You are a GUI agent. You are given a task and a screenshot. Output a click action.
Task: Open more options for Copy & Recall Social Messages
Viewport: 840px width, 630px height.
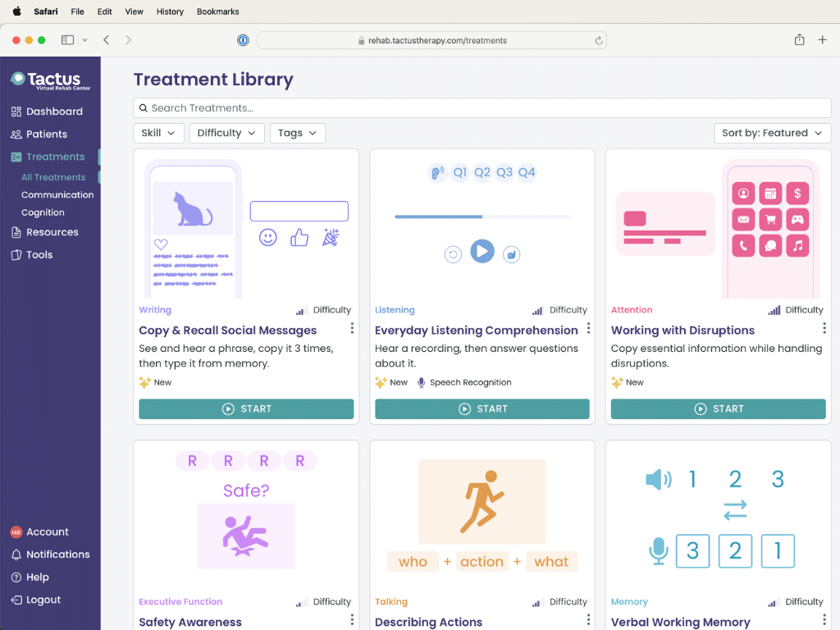[x=352, y=328]
